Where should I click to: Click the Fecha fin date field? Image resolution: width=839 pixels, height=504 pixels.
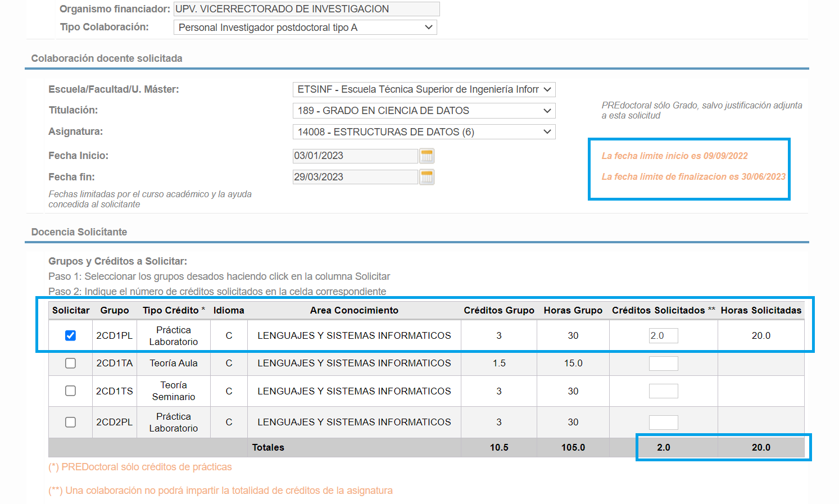(x=355, y=177)
